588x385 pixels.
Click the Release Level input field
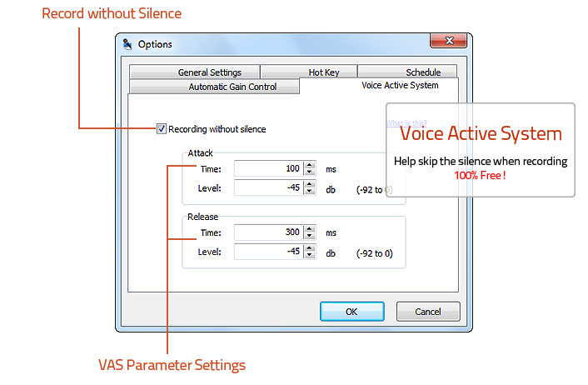pyautogui.click(x=268, y=252)
